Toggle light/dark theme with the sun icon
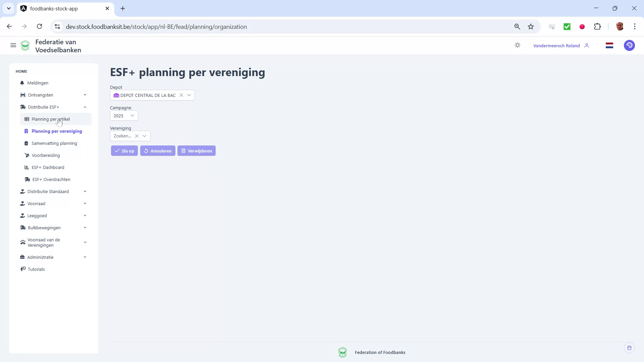Viewport: 644px width, 362px height. 517,45
